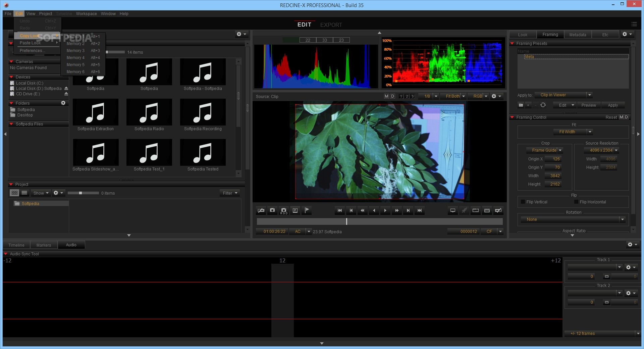The height and width of the screenshot is (349, 644).
Task: Click Reset in Framing Control
Action: click(611, 117)
